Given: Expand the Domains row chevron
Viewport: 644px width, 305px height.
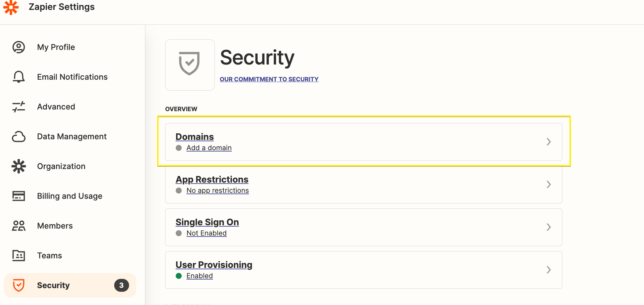Looking at the screenshot, I should [x=548, y=142].
